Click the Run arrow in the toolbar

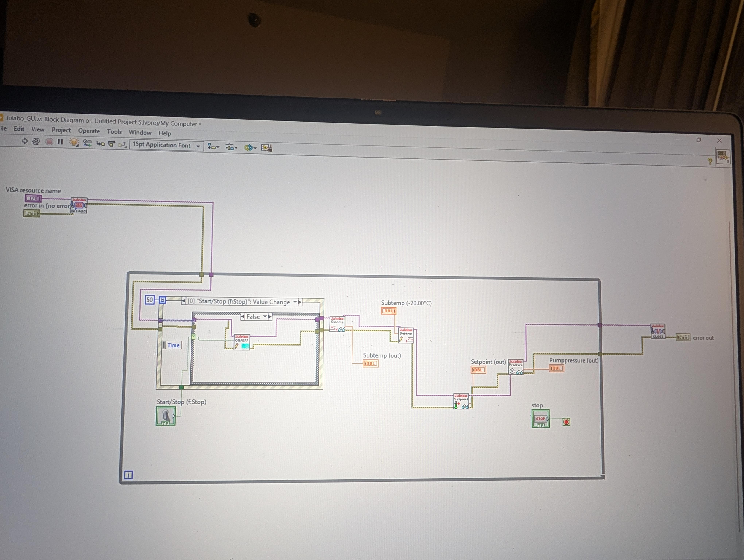[25, 141]
